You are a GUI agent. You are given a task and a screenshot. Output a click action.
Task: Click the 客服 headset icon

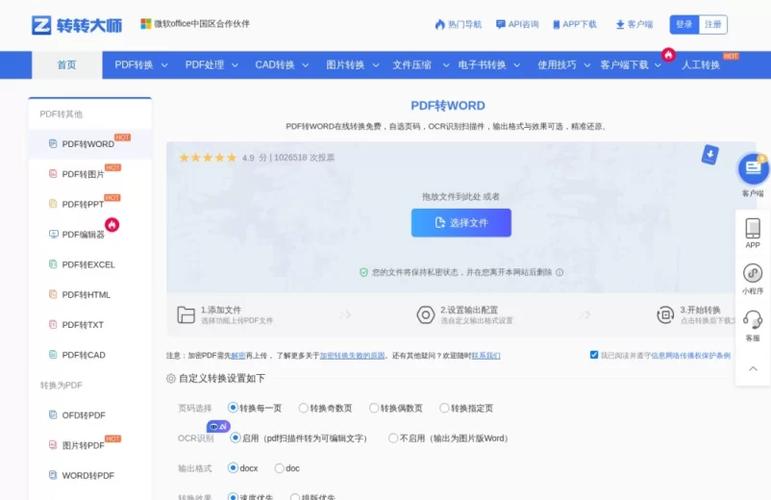click(x=752, y=320)
